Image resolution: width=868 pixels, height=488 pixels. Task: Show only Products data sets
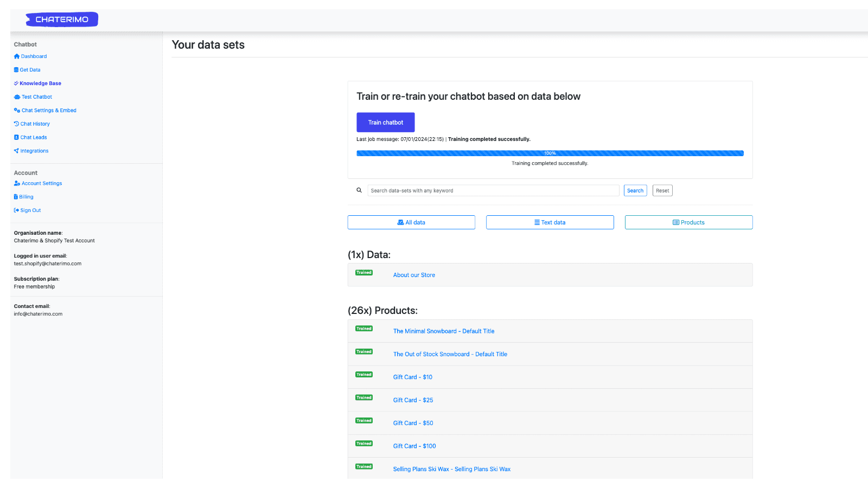(x=688, y=222)
